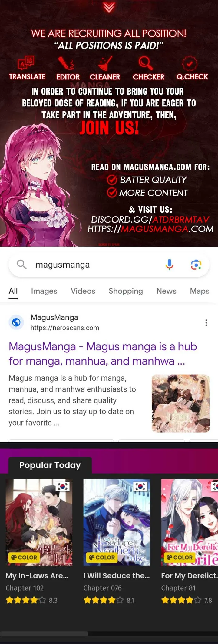Click the Cleaner broom icon

point(105,63)
